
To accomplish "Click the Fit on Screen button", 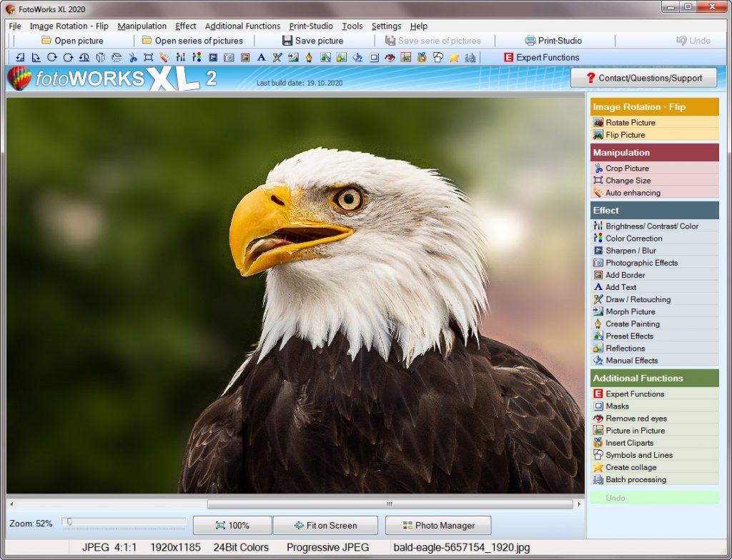I will click(x=325, y=525).
